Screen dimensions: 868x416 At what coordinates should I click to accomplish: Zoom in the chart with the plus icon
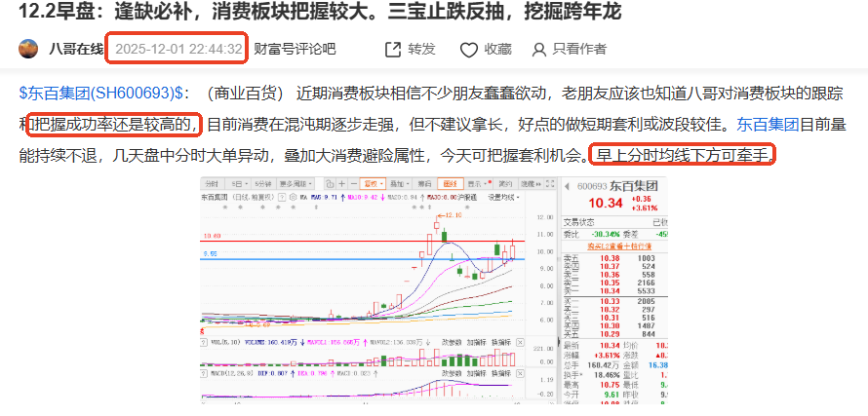341,184
